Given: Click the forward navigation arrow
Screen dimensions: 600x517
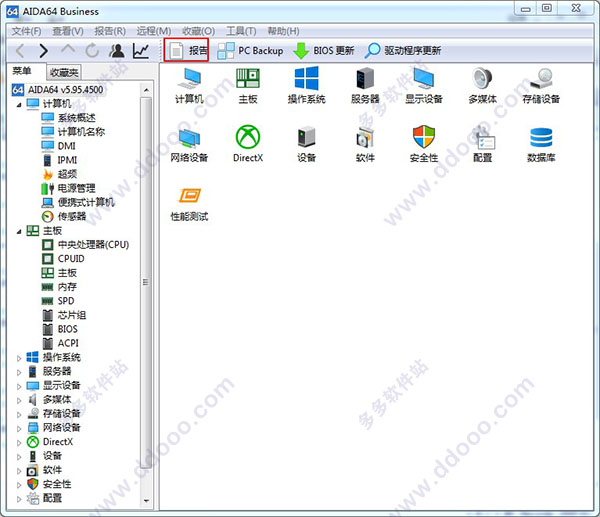Looking at the screenshot, I should pyautogui.click(x=44, y=51).
